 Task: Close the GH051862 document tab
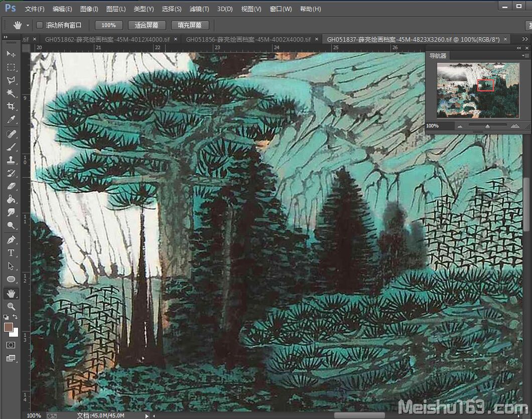(x=176, y=39)
